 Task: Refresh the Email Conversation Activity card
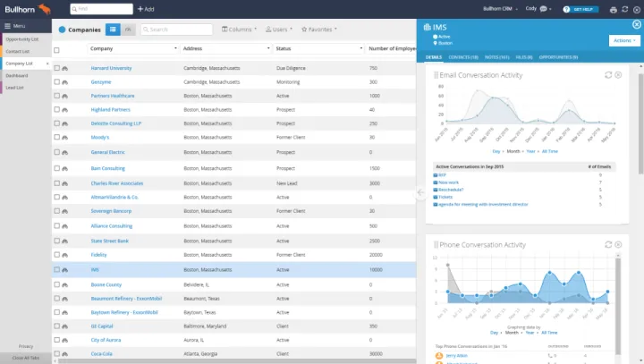(608, 75)
